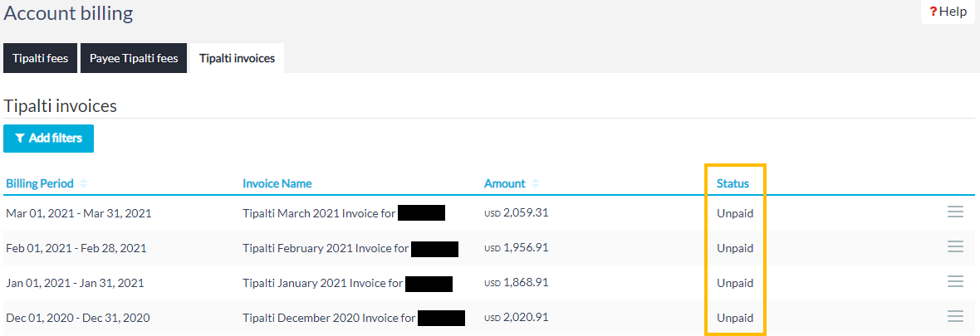The image size is (980, 336).
Task: Open the hamburger menu for January 2021 invoice
Action: tap(955, 282)
